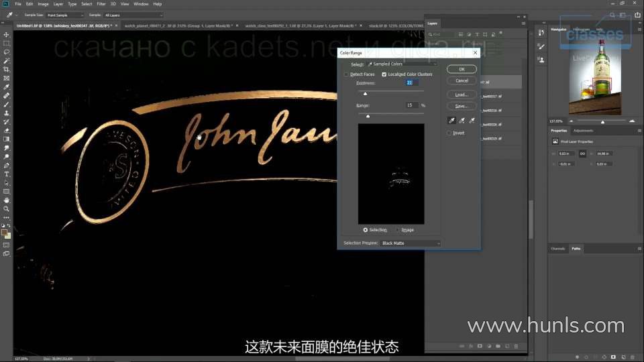Switch to the Channels tab
644x362 pixels.
557,249
